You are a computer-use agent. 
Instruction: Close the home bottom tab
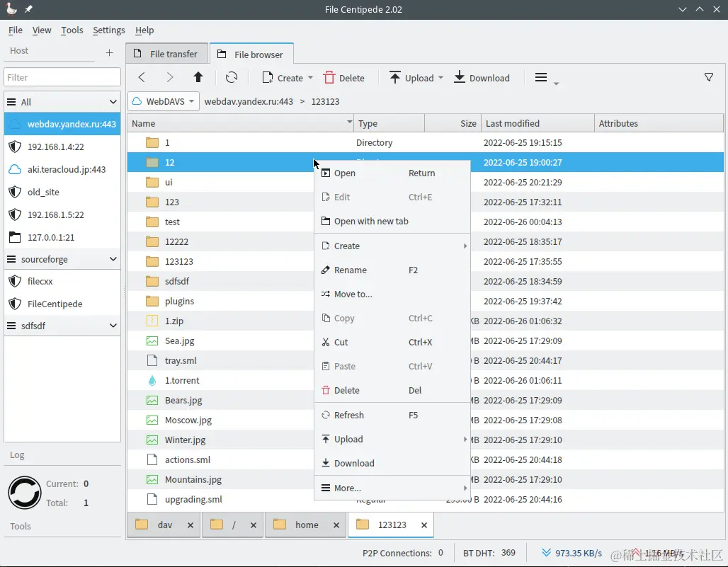pyautogui.click(x=336, y=525)
